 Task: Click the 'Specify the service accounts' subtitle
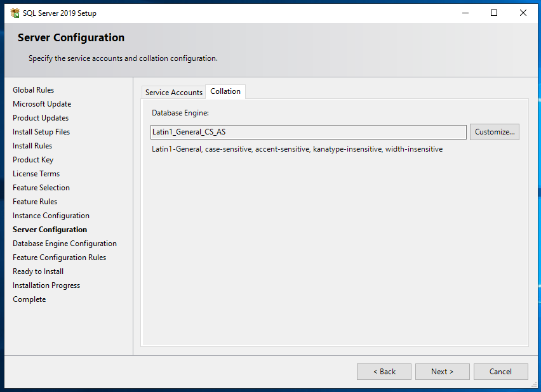(x=123, y=58)
